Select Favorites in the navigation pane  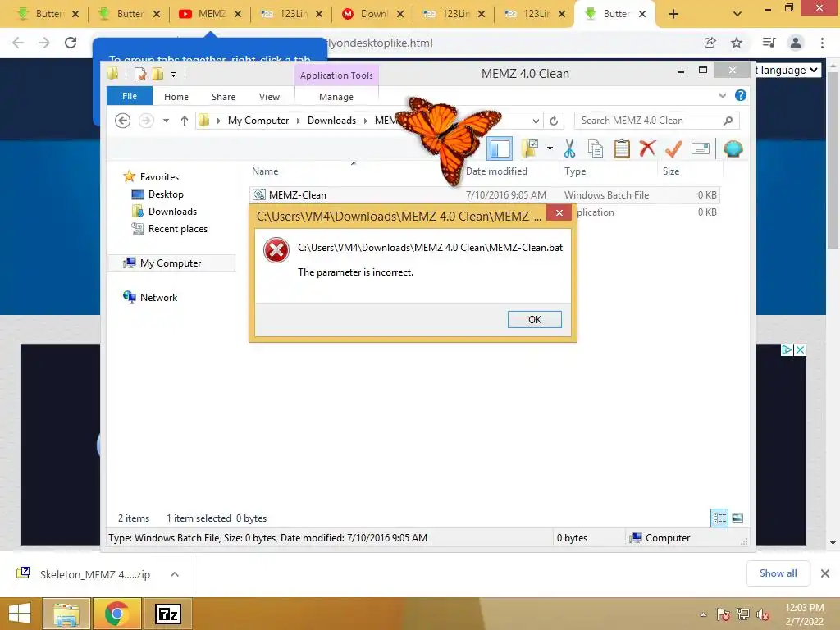point(159,177)
